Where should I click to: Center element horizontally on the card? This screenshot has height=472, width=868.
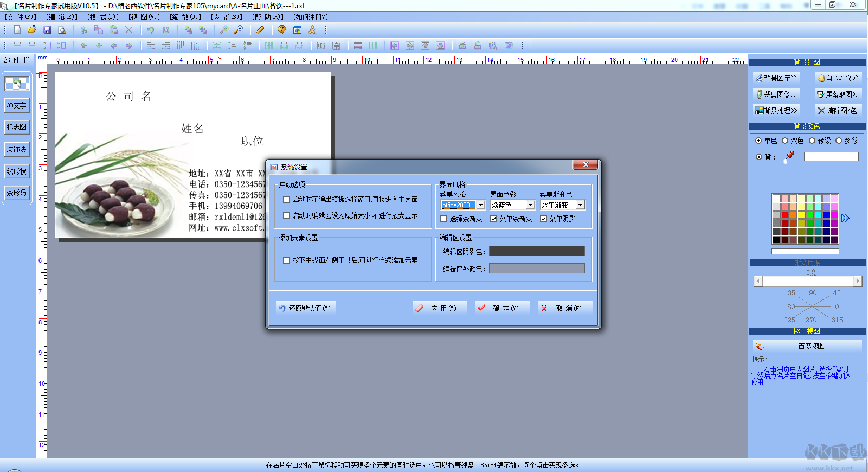321,46
